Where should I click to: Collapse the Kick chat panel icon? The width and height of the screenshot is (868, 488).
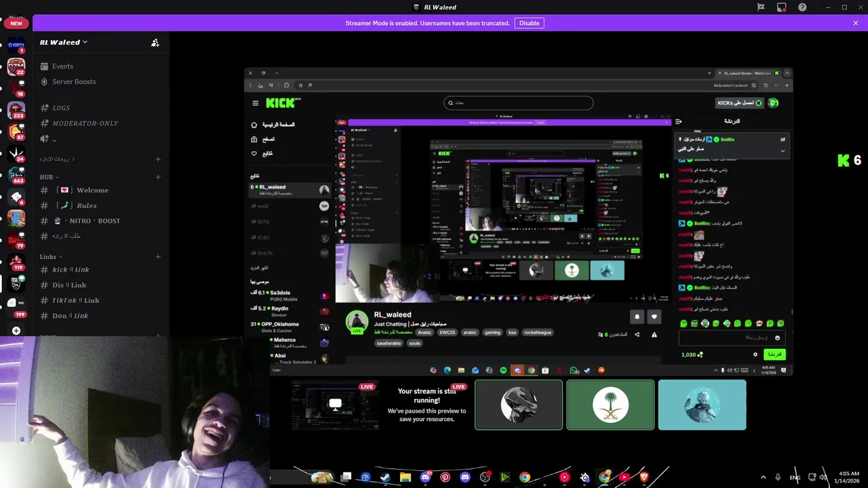678,121
